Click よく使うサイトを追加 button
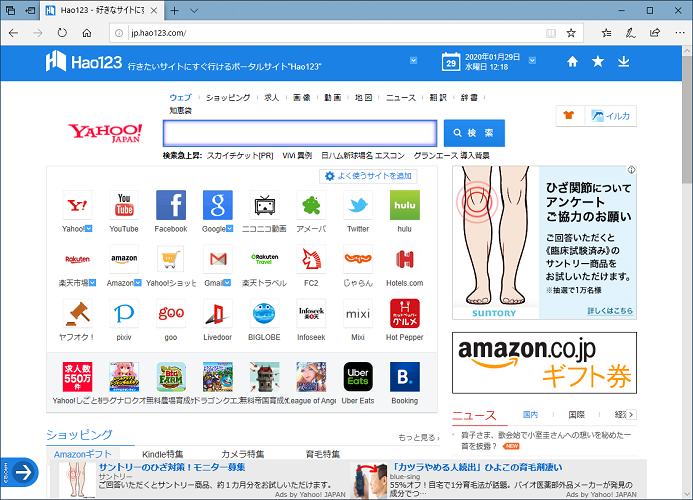The width and height of the screenshot is (693, 500). 368,176
